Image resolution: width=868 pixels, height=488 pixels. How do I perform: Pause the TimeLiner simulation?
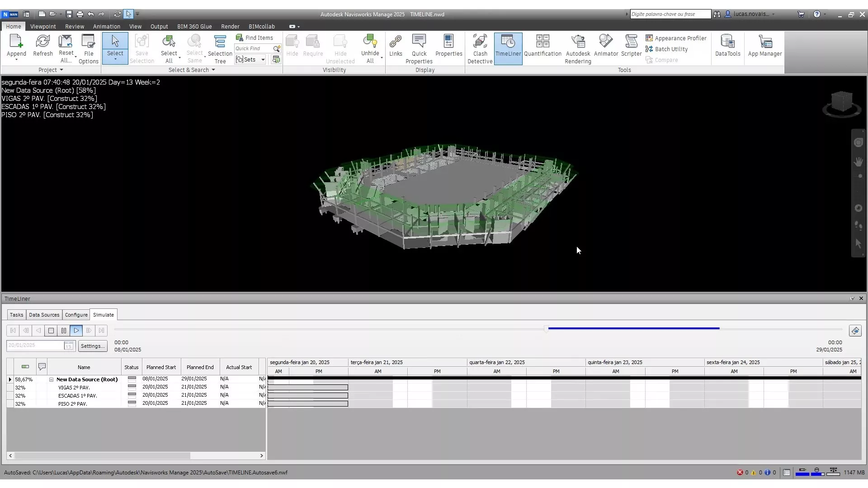(x=64, y=331)
